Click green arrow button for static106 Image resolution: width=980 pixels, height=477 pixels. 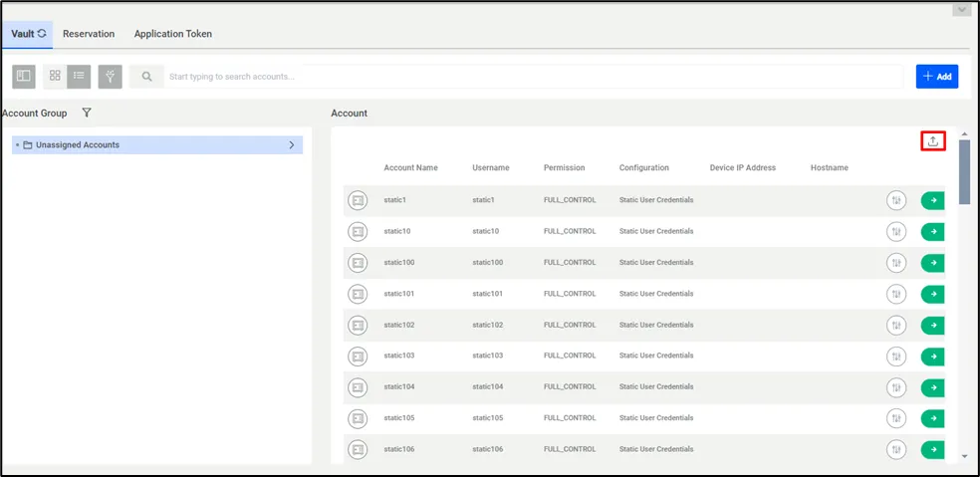[932, 449]
